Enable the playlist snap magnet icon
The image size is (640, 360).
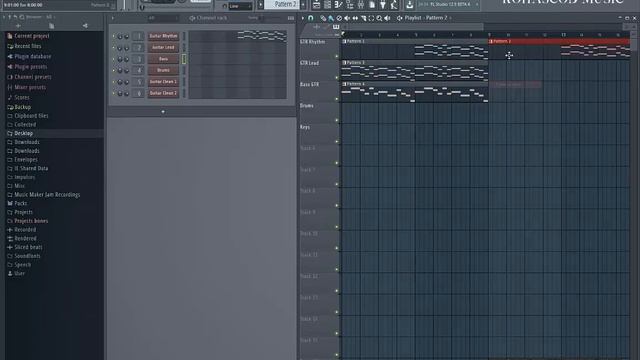point(311,18)
